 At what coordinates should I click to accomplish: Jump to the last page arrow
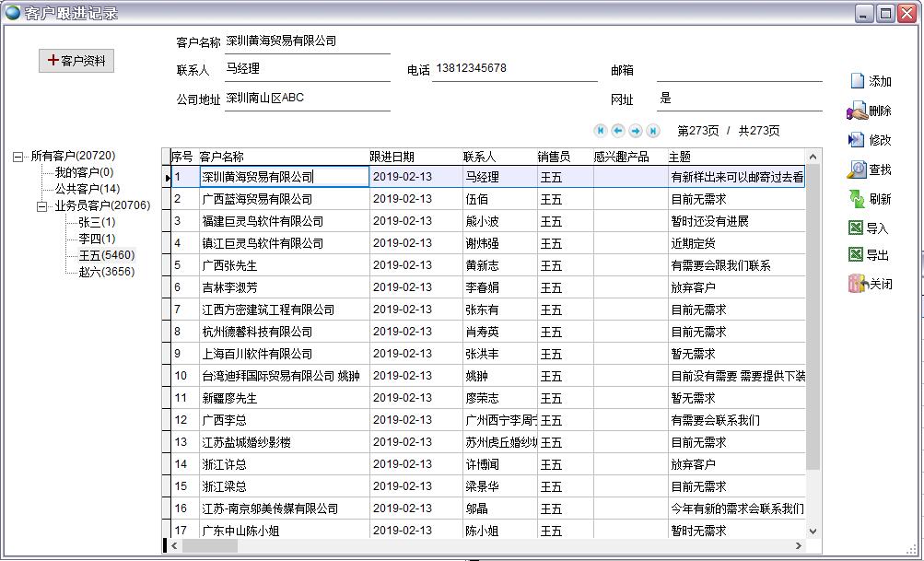(652, 131)
